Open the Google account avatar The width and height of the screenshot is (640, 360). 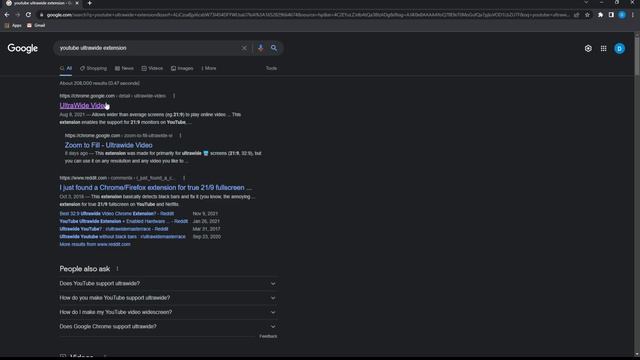pyautogui.click(x=619, y=49)
